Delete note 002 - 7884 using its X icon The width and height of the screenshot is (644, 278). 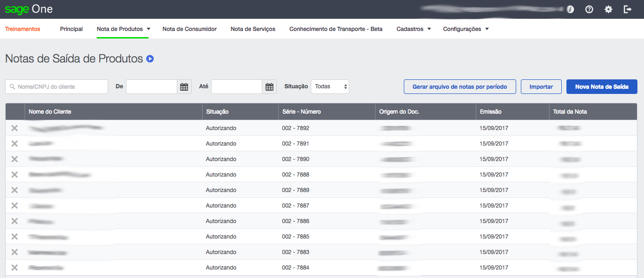(x=15, y=267)
